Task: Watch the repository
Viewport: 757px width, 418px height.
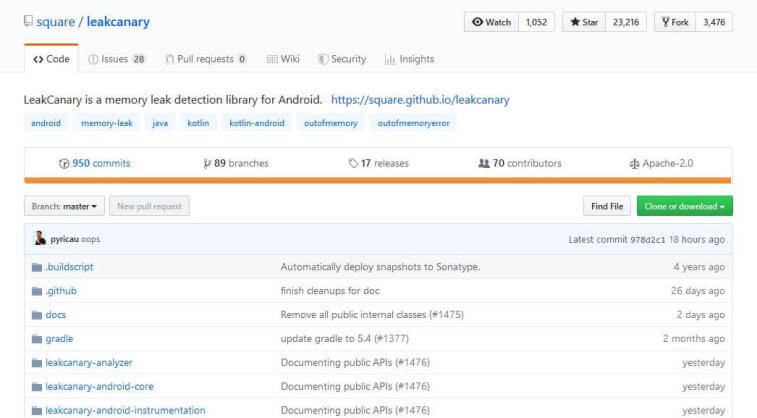Action: tap(491, 22)
